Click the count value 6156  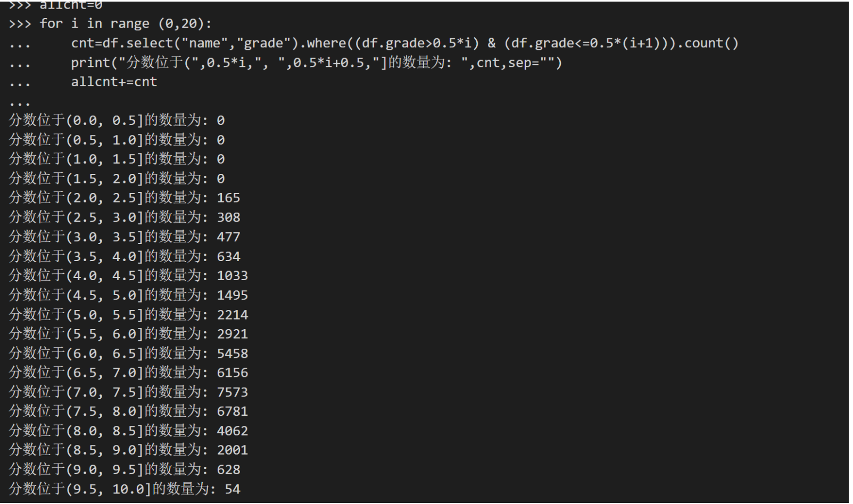tap(232, 373)
